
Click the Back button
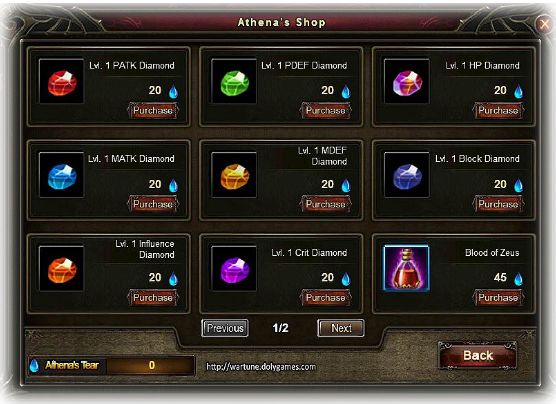[x=478, y=355]
